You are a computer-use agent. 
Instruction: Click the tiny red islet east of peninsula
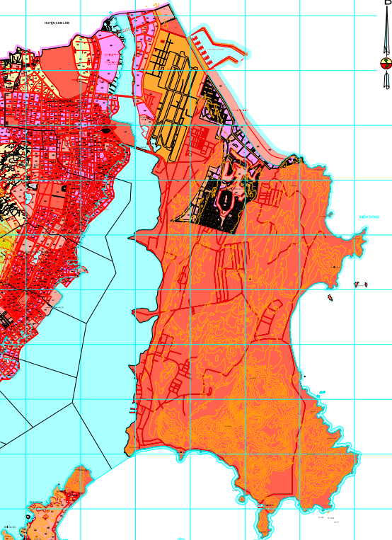[330, 297]
